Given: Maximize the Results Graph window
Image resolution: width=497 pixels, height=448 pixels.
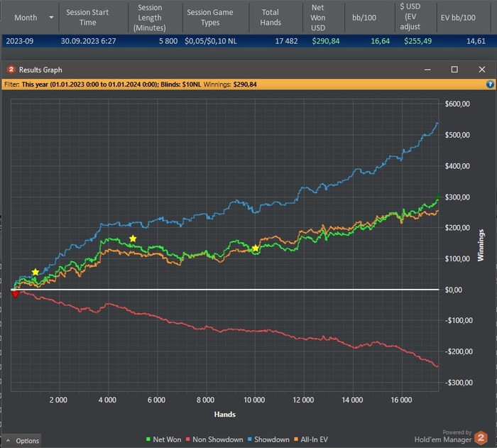Looking at the screenshot, I should [454, 70].
